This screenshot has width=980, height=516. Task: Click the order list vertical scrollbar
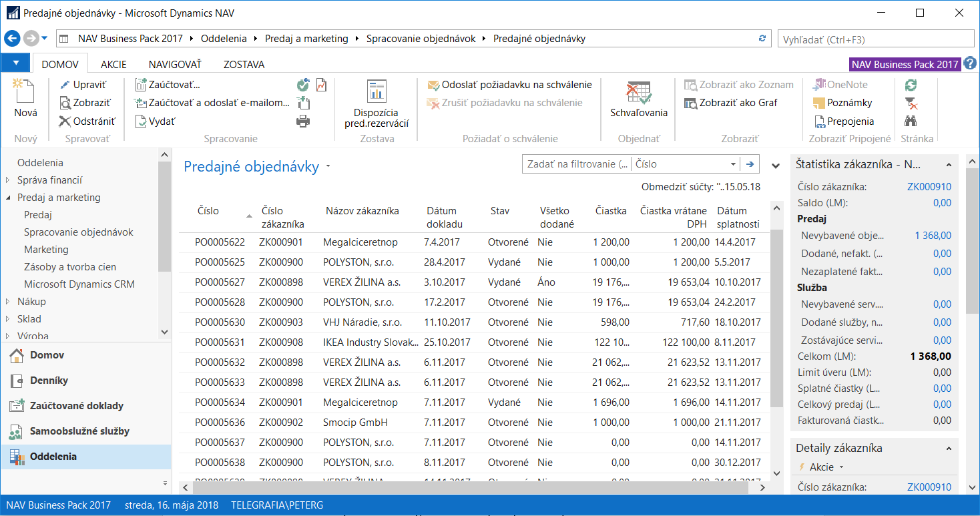(x=776, y=318)
